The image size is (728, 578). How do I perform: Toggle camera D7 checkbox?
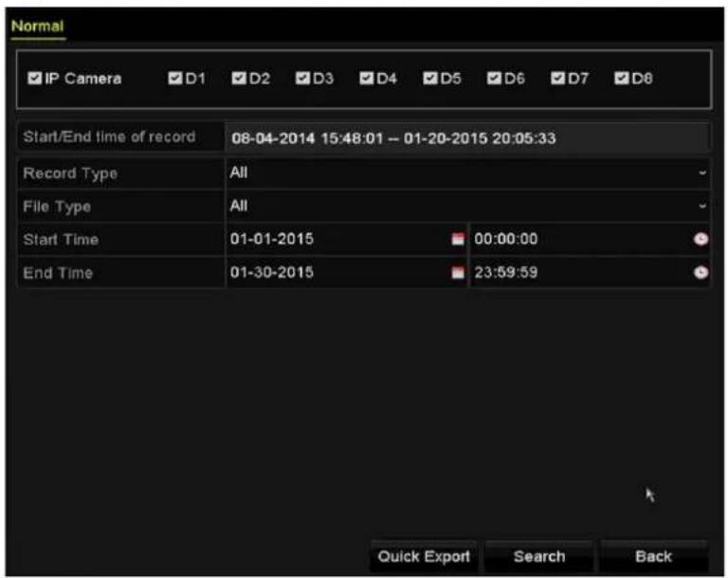tap(557, 78)
